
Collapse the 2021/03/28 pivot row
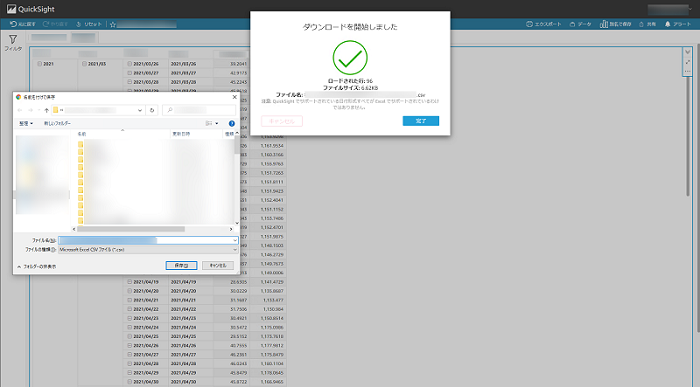pyautogui.click(x=129, y=82)
